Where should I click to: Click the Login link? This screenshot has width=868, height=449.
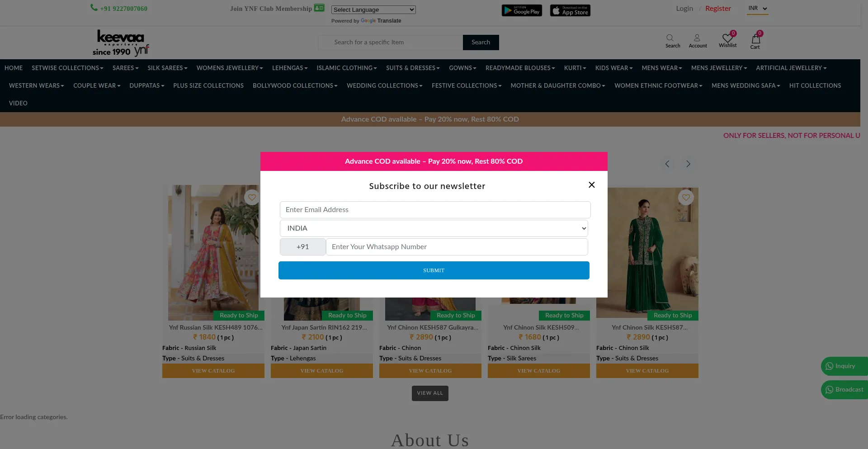click(684, 9)
